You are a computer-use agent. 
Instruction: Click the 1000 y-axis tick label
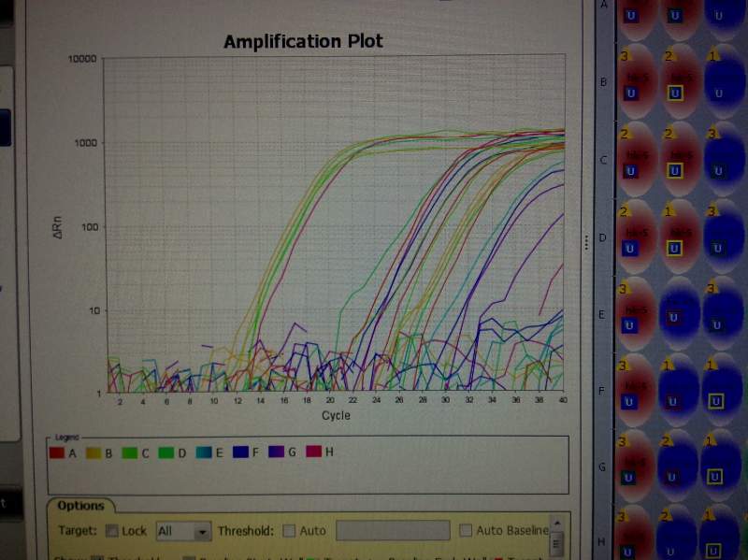point(85,143)
